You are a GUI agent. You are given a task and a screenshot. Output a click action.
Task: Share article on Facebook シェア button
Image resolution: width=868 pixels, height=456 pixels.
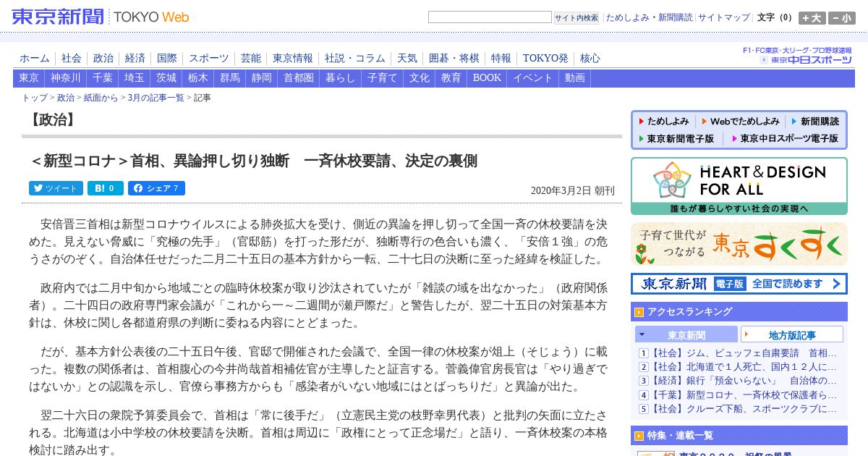[x=156, y=188]
